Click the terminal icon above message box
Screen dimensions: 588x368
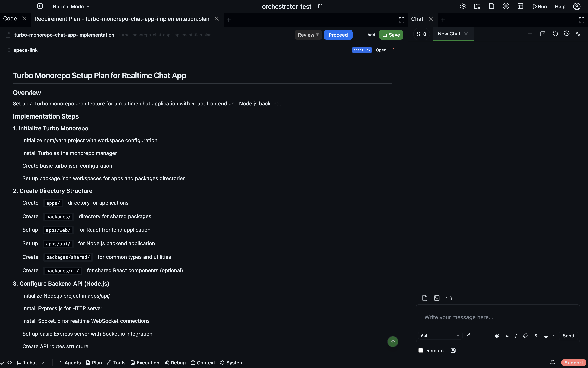pos(437,298)
